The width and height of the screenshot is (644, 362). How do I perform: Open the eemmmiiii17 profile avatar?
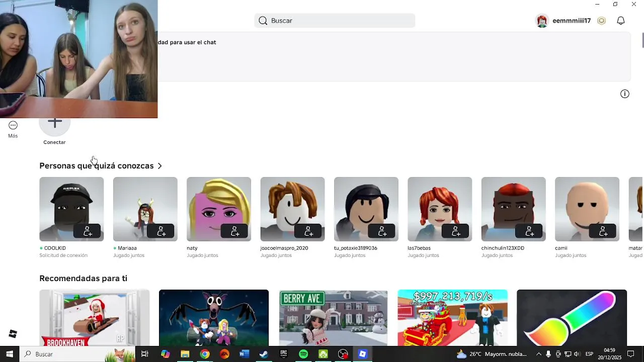(x=542, y=21)
